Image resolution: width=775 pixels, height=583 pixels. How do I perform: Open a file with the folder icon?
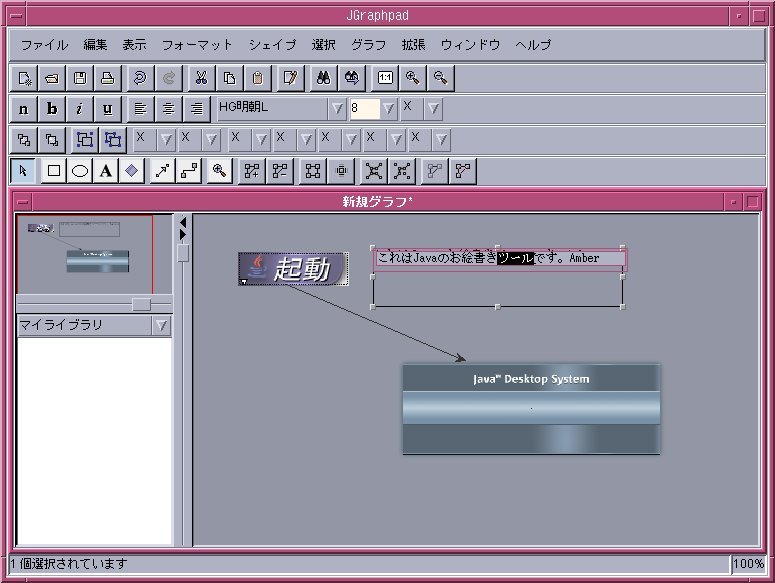coord(52,78)
